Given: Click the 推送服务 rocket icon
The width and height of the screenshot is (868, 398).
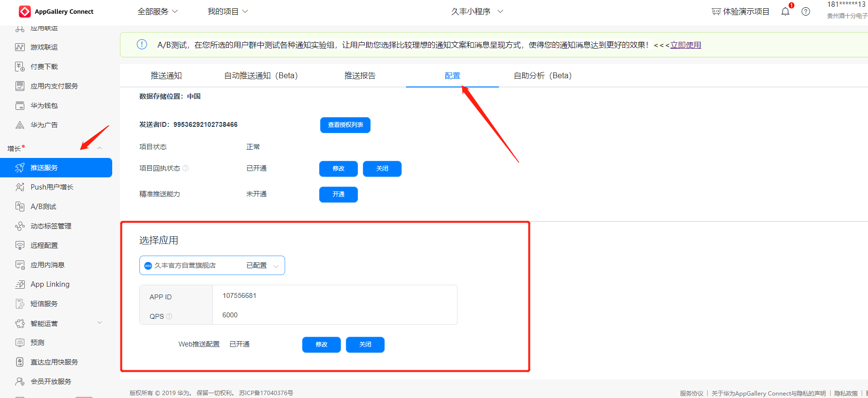Looking at the screenshot, I should coord(20,168).
